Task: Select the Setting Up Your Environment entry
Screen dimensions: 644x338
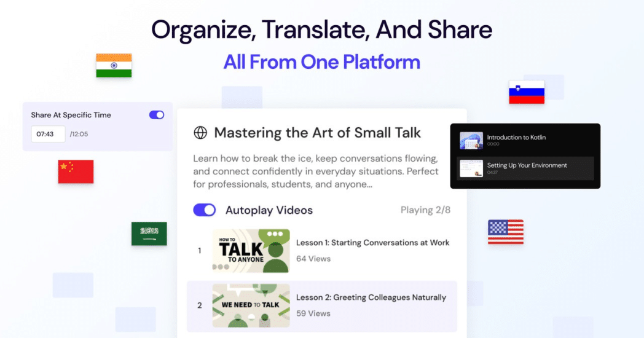Action: (527, 165)
